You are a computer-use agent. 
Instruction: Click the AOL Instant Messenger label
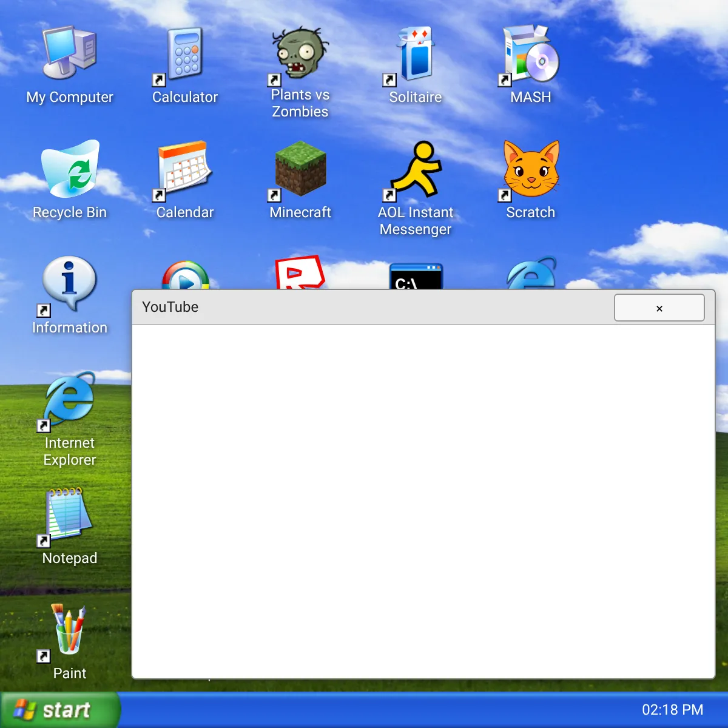tap(416, 221)
